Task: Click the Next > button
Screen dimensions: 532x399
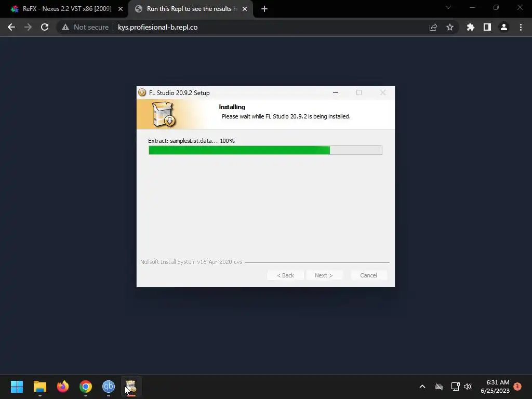Action: (324, 275)
